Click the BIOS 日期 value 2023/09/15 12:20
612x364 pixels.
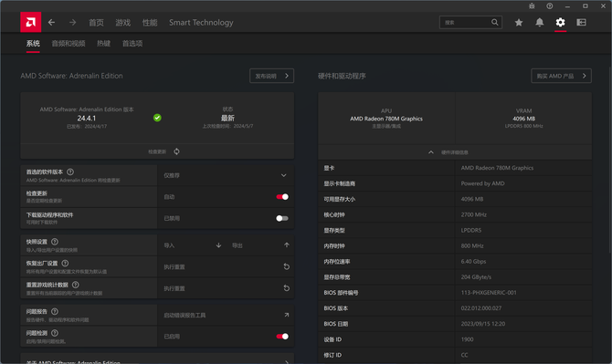tap(483, 324)
